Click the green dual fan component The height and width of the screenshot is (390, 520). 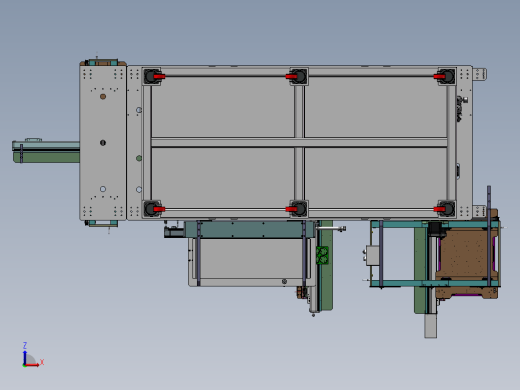pyautogui.click(x=322, y=255)
